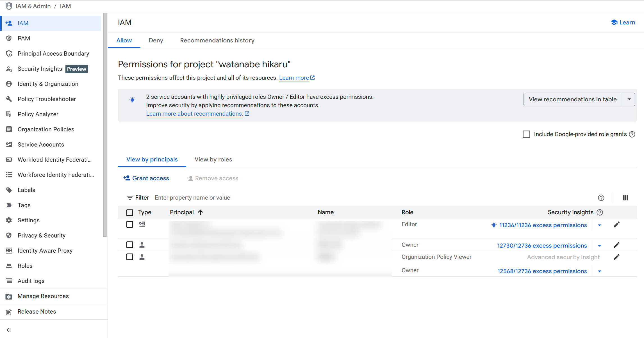This screenshot has height=338, width=644.
Task: Open Policy Troubleshooter from sidebar
Action: [x=47, y=99]
